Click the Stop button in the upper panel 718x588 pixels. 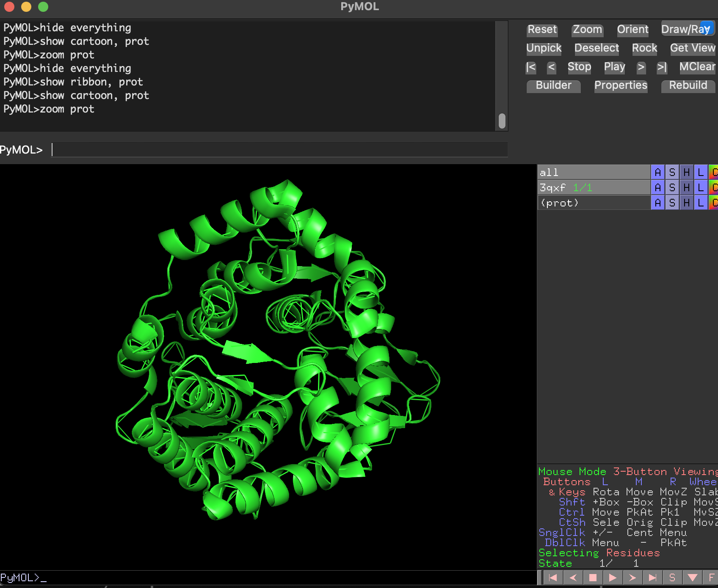coord(579,67)
